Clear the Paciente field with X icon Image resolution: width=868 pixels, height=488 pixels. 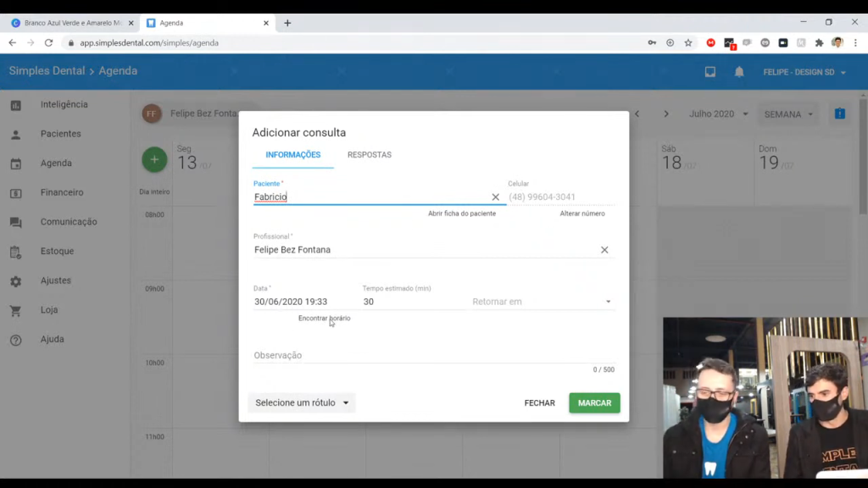coord(496,197)
